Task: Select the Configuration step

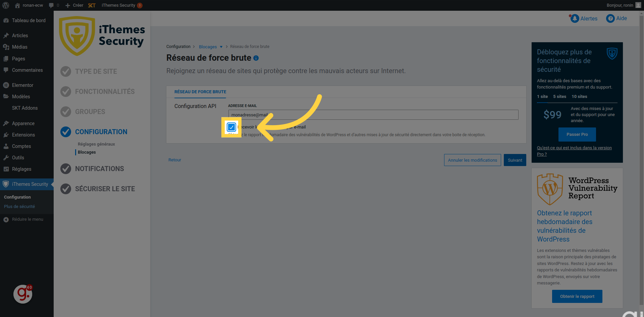Action: [x=94, y=132]
